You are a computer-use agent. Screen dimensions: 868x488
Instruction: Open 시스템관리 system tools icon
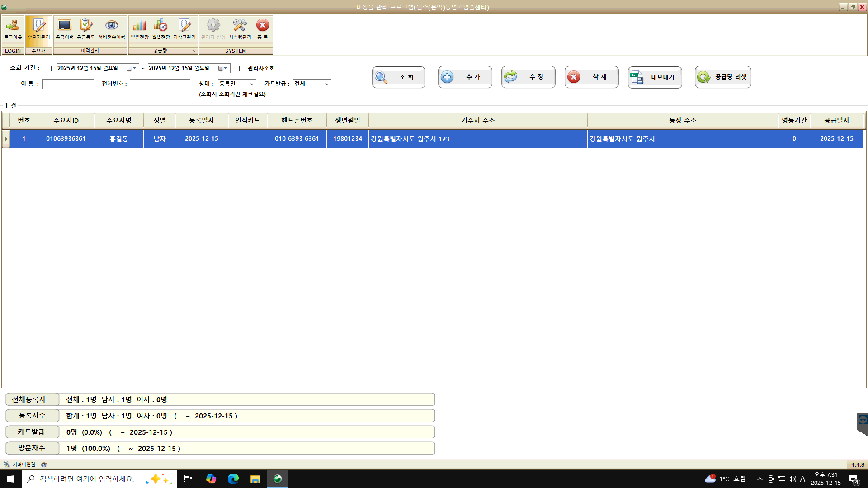tap(240, 29)
